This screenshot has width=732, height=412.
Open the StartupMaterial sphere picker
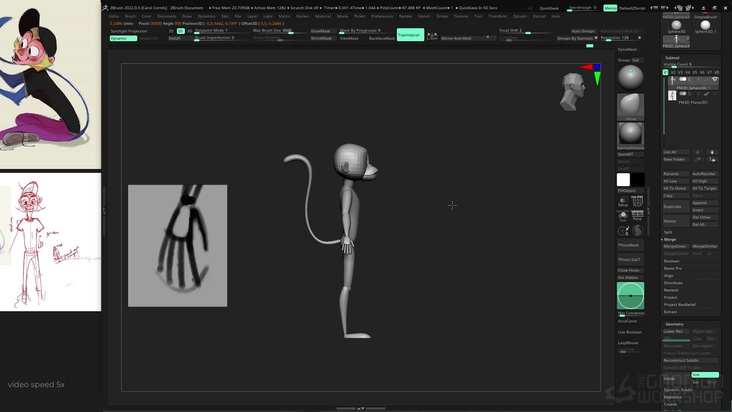tap(630, 135)
